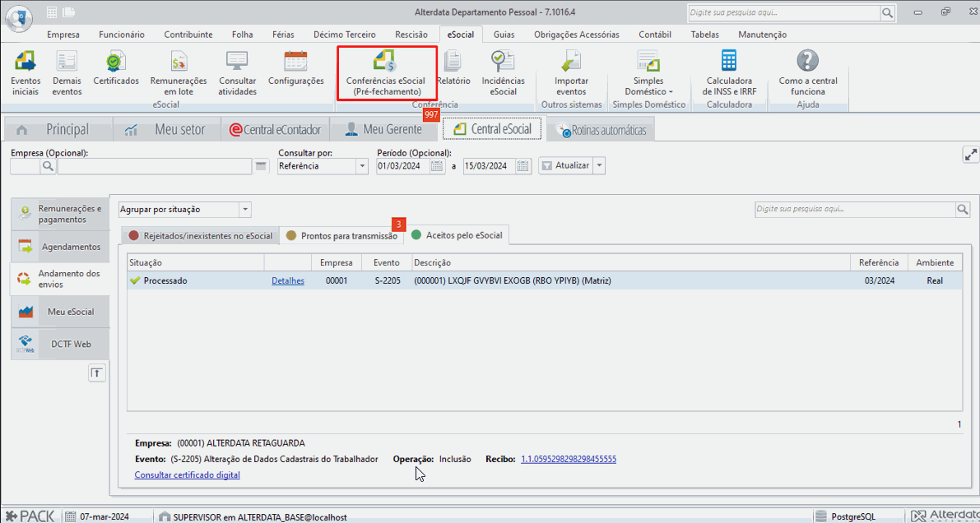Sort by the Situação column header
Image resolution: width=980 pixels, height=523 pixels.
195,262
